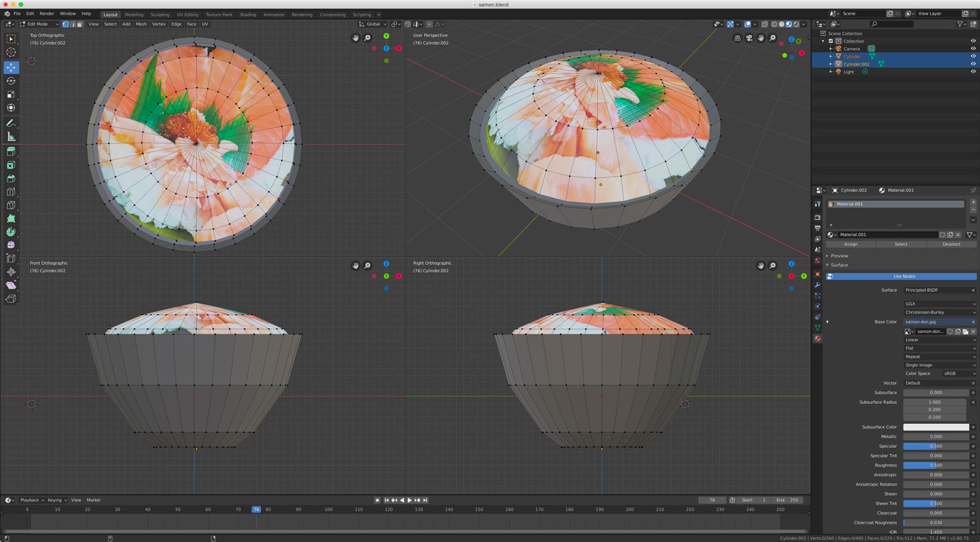Select the Transform tool

(x=11, y=108)
